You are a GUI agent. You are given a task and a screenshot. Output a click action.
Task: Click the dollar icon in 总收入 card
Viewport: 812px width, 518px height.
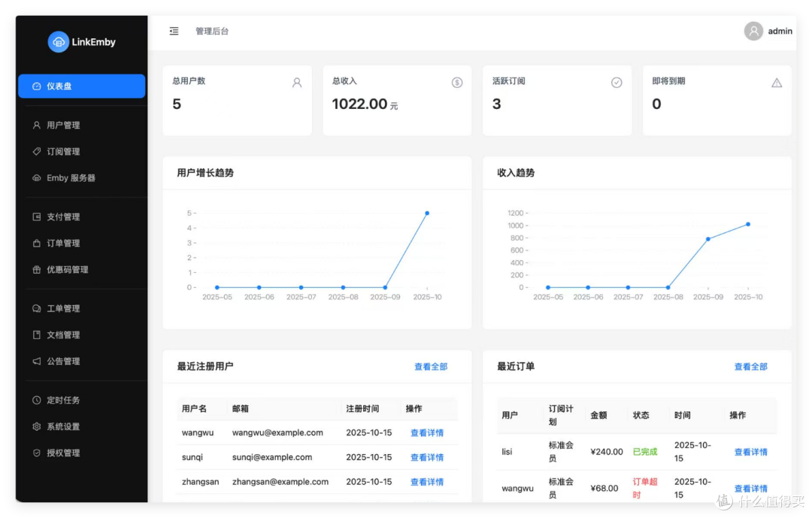[x=457, y=83]
